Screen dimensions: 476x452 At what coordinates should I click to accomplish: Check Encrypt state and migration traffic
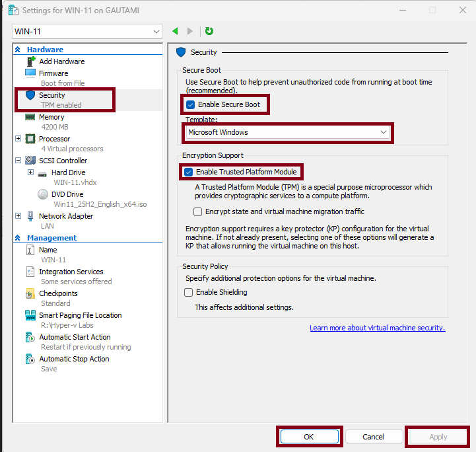point(198,211)
